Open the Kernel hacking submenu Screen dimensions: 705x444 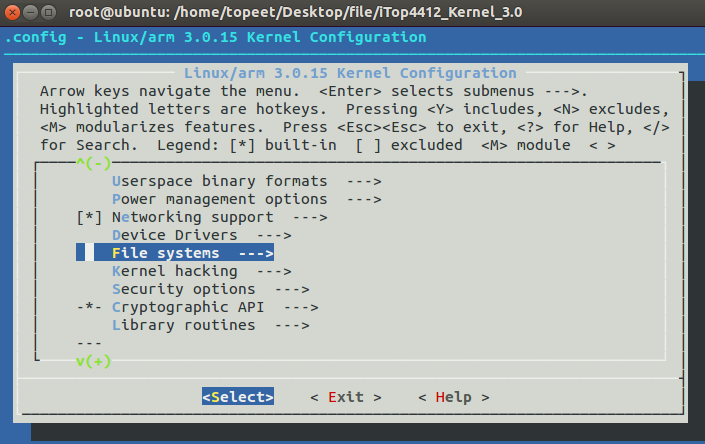(201, 271)
